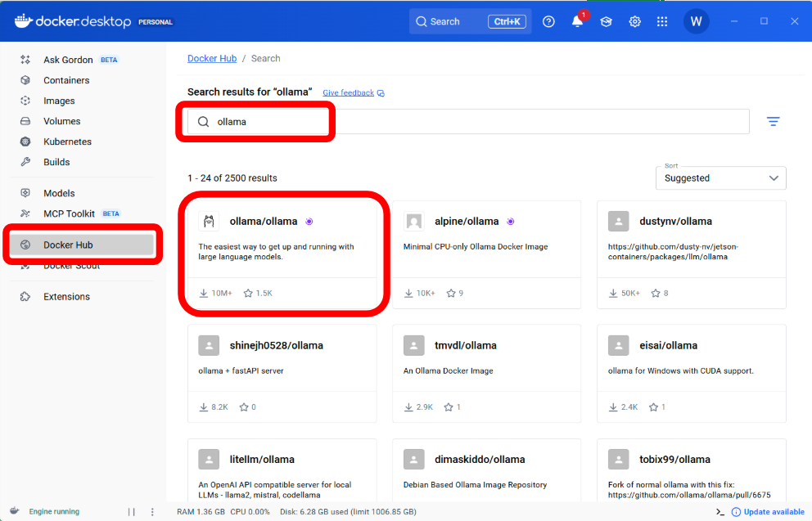Open the apps grid icon in header
This screenshot has height=521, width=812.
pyautogui.click(x=664, y=21)
